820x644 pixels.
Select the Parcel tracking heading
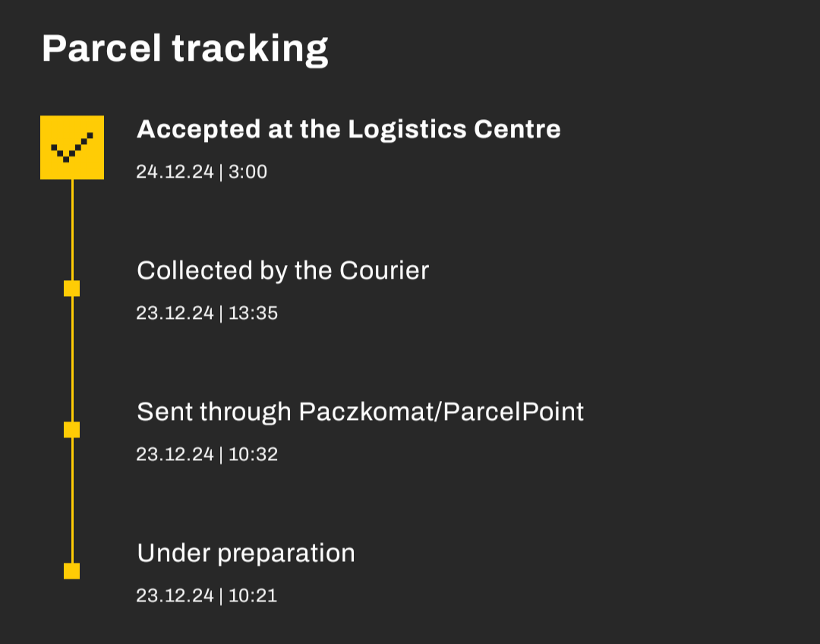184,49
